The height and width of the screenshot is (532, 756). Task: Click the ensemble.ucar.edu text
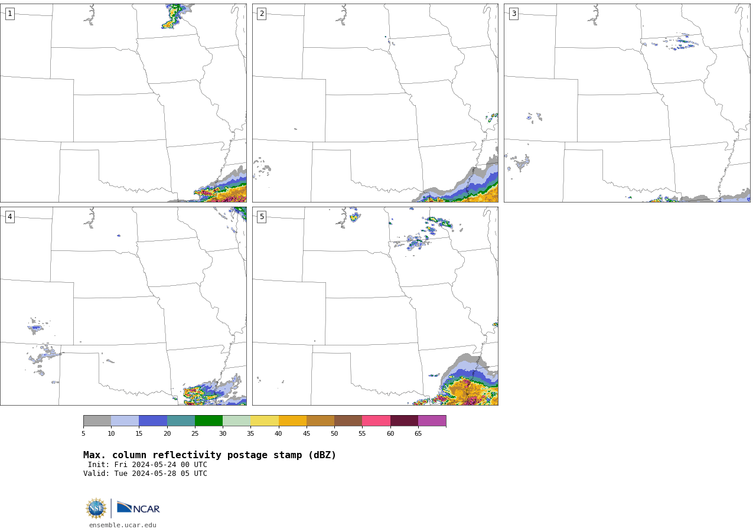point(123,525)
